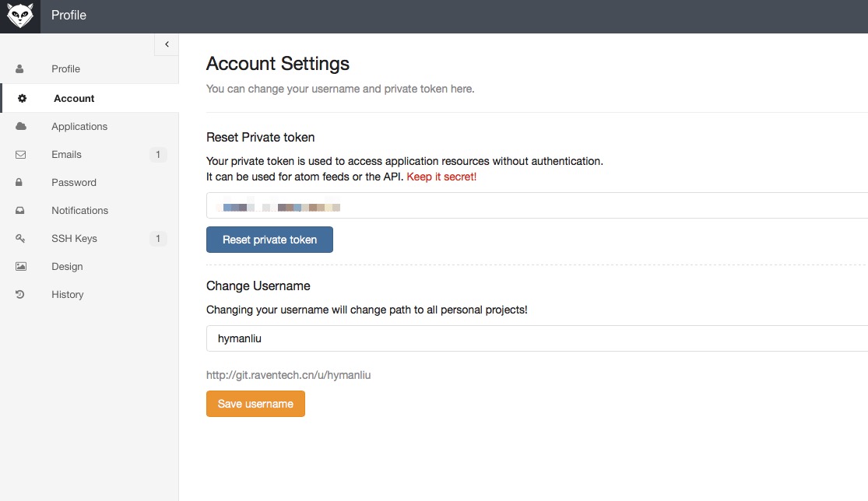
Task: Open the Design settings page
Action: pos(67,267)
